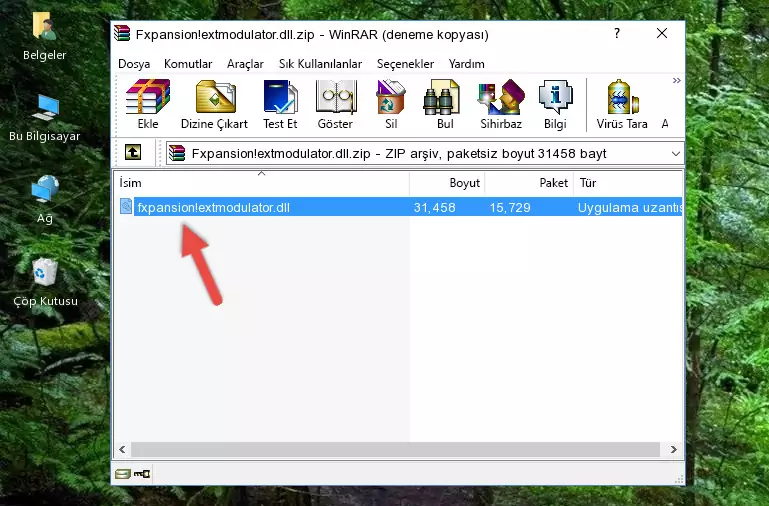Open the Komutlar menu

pyautogui.click(x=188, y=64)
